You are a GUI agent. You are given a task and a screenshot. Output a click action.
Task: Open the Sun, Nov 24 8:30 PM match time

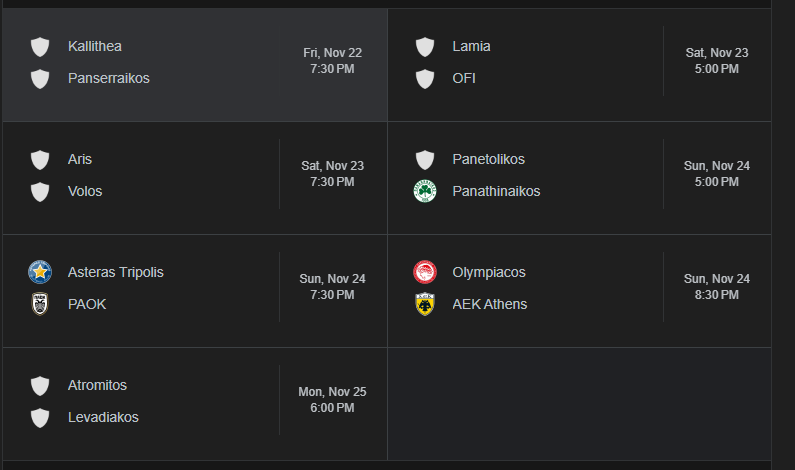717,287
